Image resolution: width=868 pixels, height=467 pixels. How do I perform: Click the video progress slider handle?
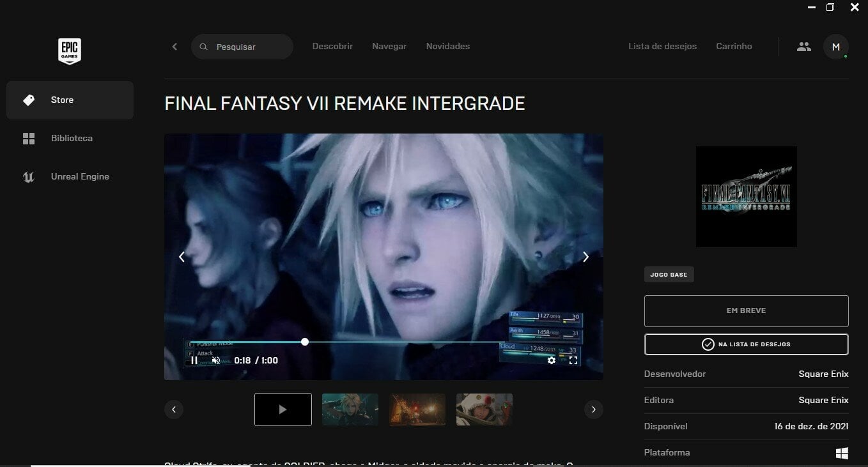click(x=305, y=342)
